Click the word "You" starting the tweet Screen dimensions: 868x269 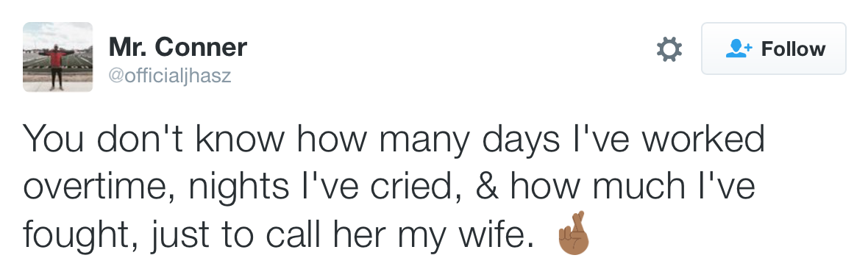pyautogui.click(x=52, y=138)
